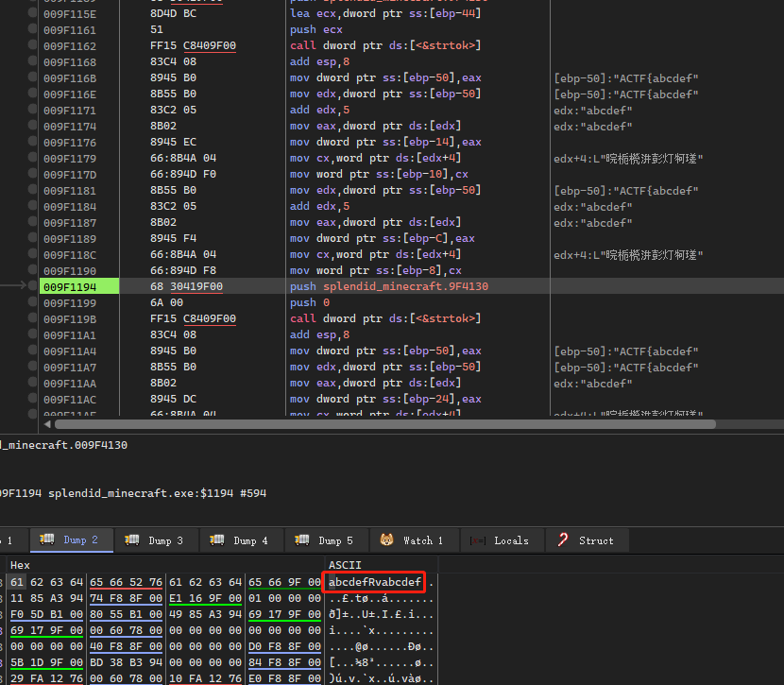This screenshot has height=685, width=784.
Task: Click the Dump 4 memory icon
Action: pyautogui.click(x=217, y=540)
